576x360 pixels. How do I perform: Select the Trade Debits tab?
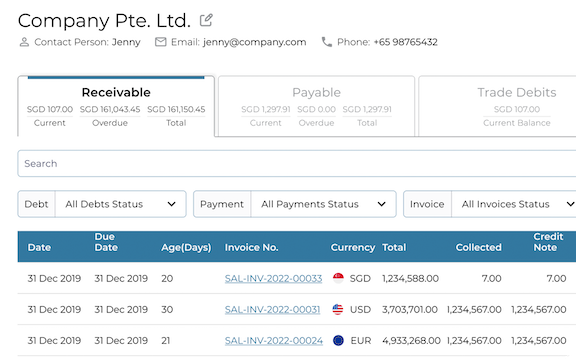[x=497, y=106]
